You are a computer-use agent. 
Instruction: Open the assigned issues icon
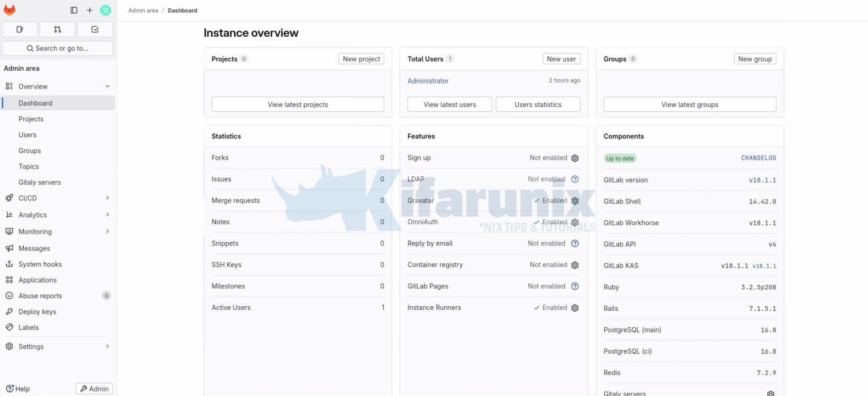pyautogui.click(x=20, y=29)
